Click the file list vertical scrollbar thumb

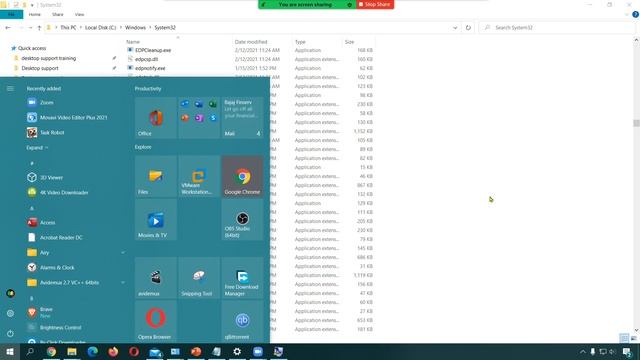(x=636, y=123)
